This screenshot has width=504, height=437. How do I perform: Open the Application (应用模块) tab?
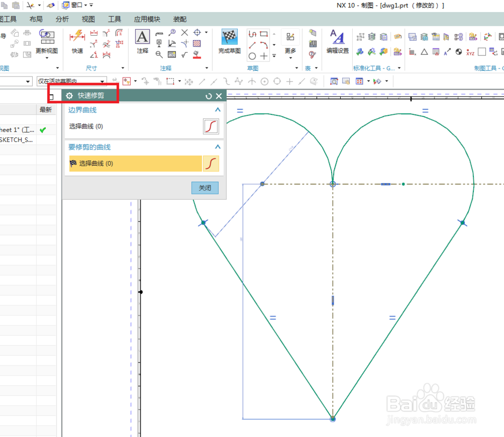[x=147, y=19]
